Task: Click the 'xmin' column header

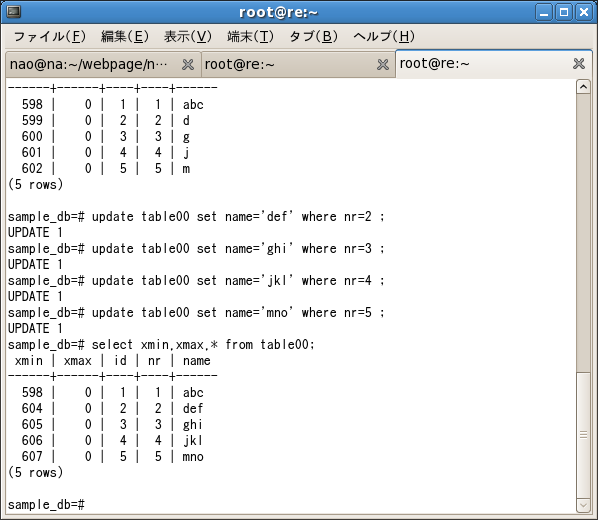Action: click(x=29, y=361)
